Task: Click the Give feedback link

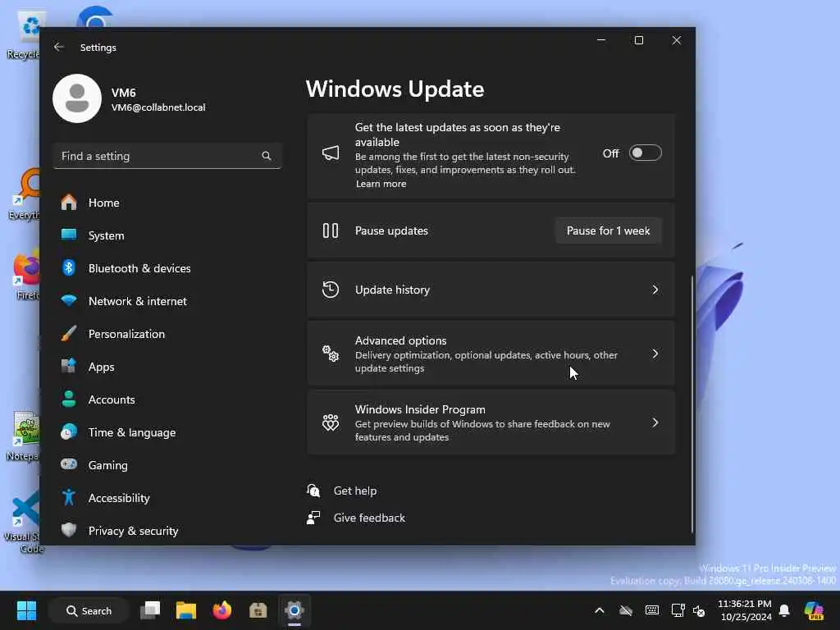Action: click(369, 518)
